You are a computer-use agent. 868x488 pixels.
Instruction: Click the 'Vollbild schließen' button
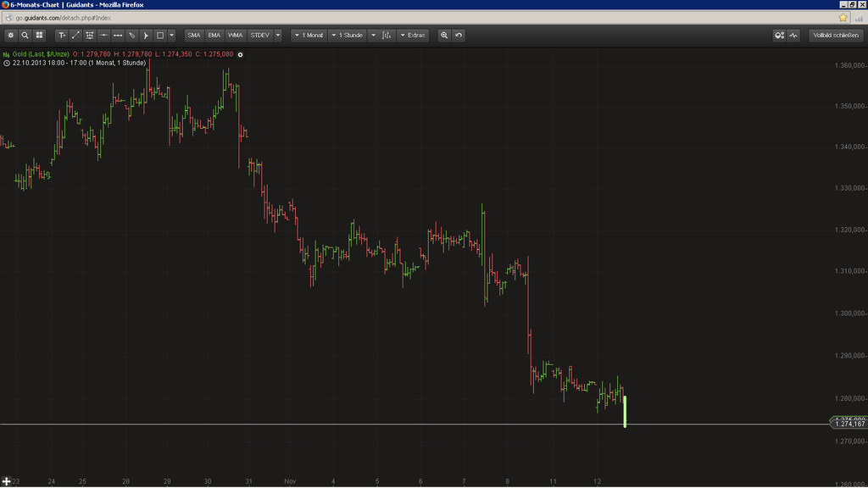[836, 36]
